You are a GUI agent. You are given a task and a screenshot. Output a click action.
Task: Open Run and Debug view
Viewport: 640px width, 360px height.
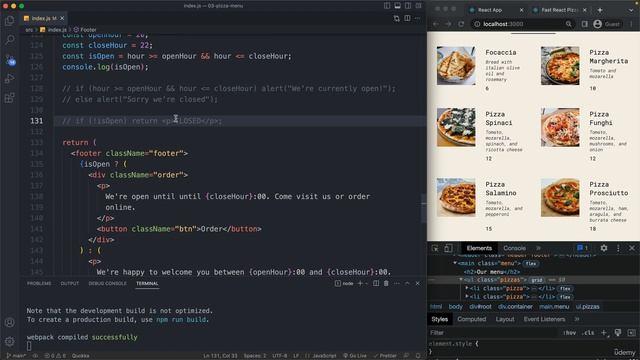(9, 78)
